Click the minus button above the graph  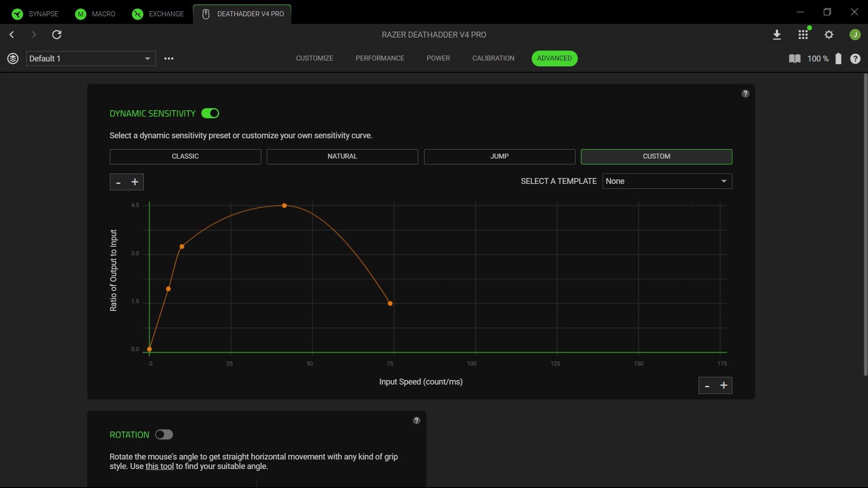pos(118,182)
